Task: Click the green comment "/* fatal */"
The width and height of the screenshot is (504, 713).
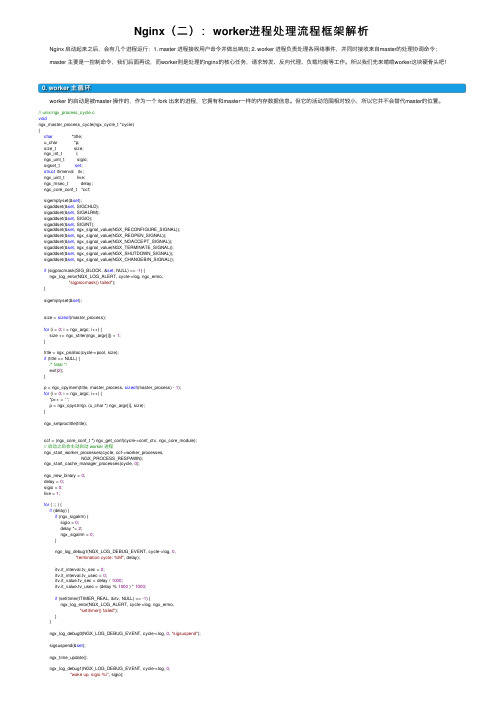Action: [58, 364]
